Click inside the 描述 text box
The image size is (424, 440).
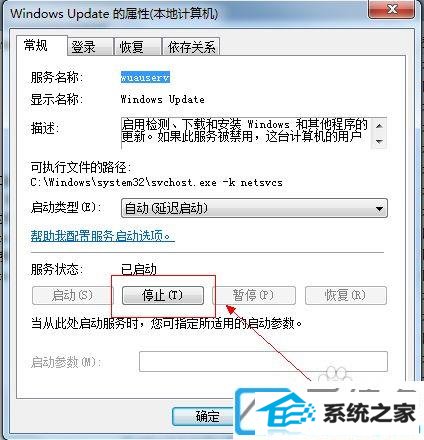coord(246,133)
